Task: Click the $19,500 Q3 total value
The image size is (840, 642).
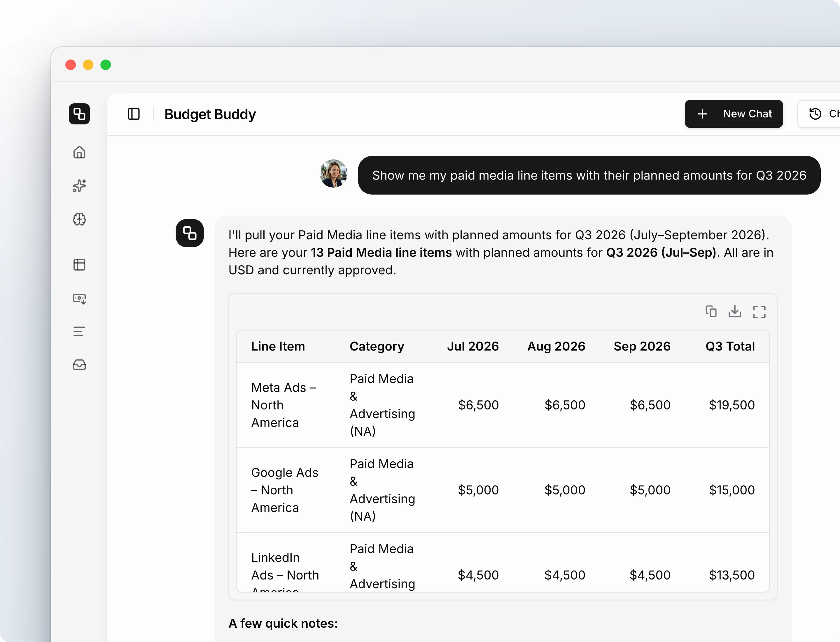Action: click(732, 405)
